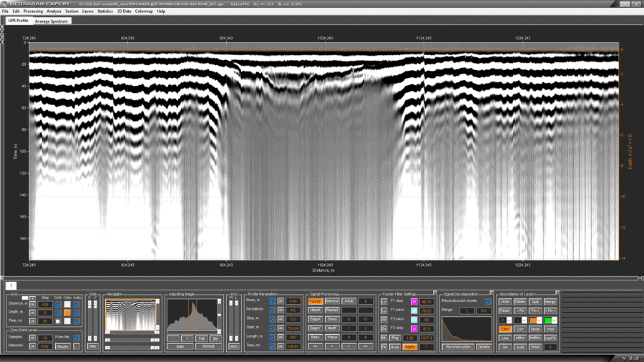Click the Reconstruction button

tap(457, 346)
